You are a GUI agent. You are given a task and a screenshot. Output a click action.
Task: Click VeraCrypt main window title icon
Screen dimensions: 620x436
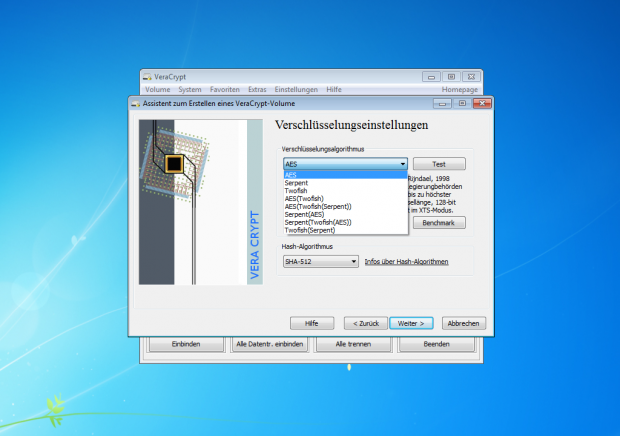pyautogui.click(x=147, y=77)
